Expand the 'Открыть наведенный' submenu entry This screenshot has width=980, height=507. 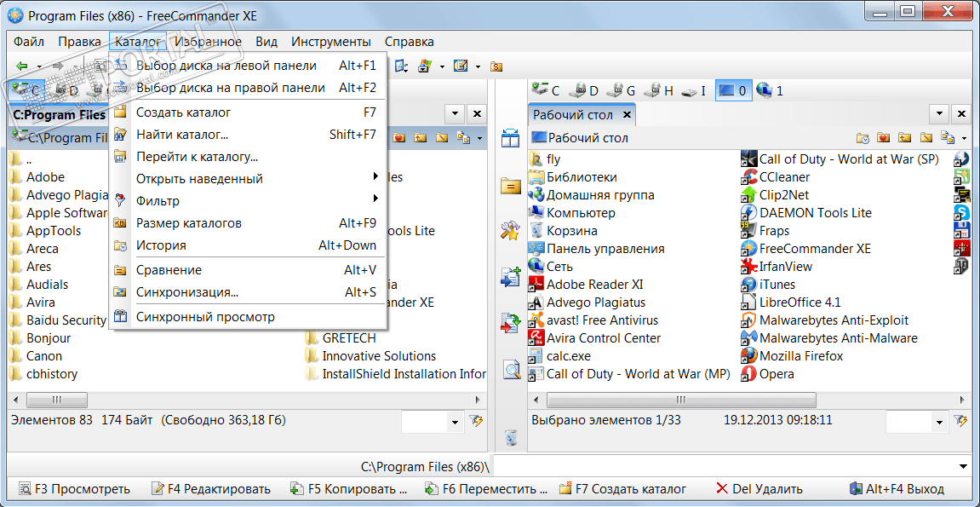pyautogui.click(x=248, y=179)
